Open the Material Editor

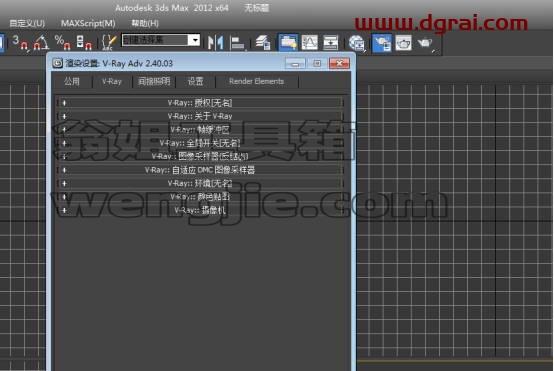pyautogui.click(x=357, y=43)
